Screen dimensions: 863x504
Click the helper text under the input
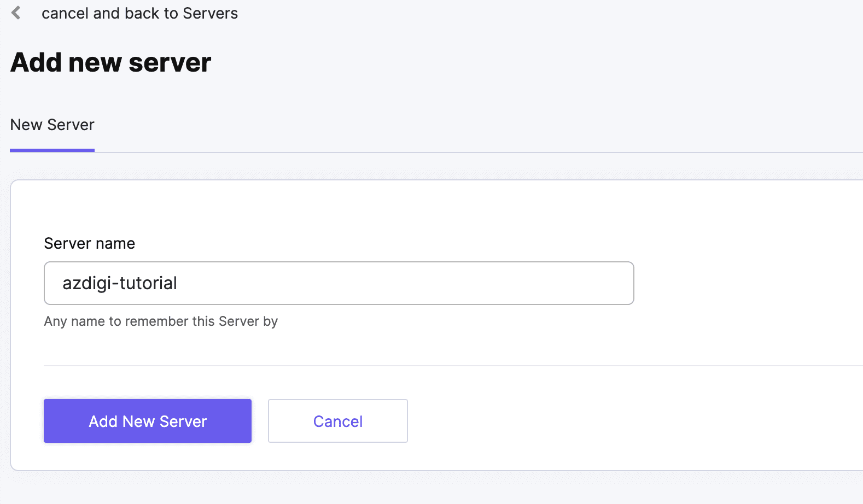(161, 321)
